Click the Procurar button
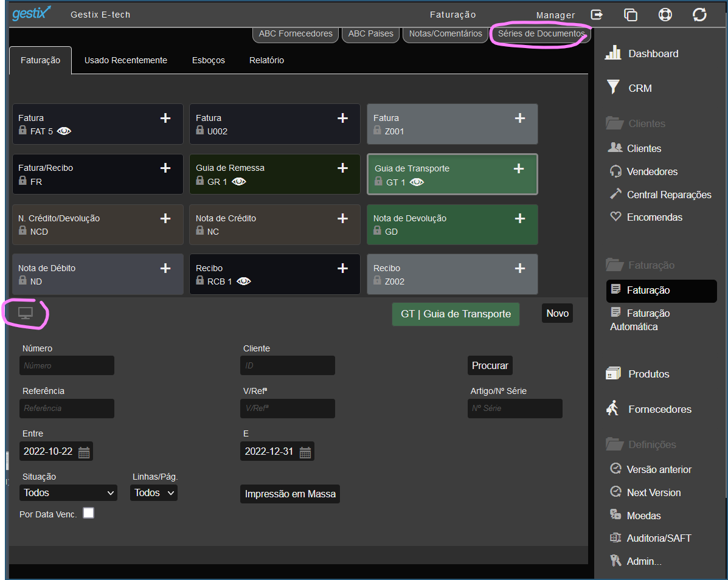 click(x=490, y=365)
